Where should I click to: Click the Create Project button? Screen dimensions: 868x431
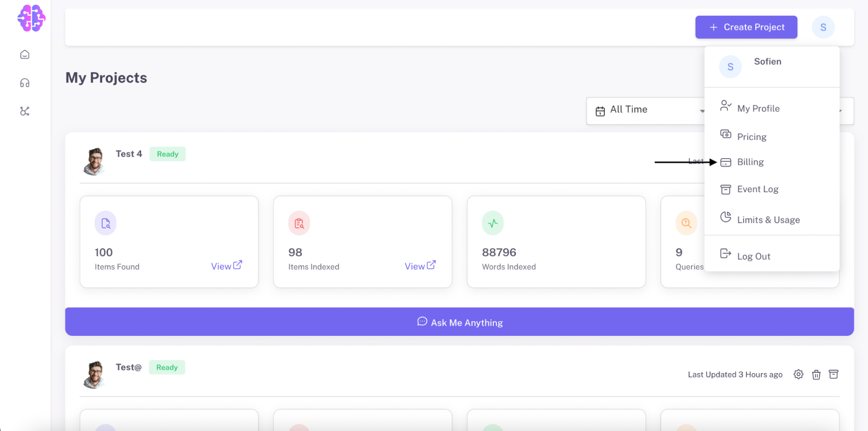click(746, 27)
